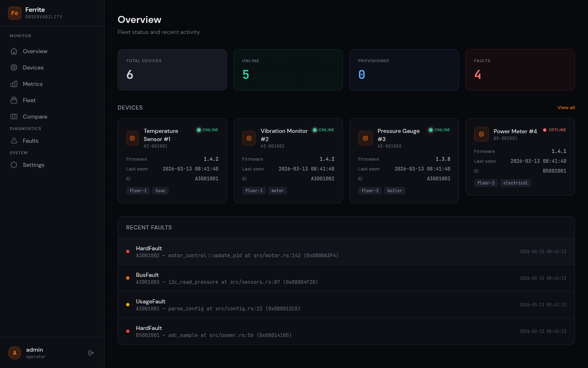Click the boiler tag on Pressure Gauge #3
This screenshot has width=588, height=368.
click(395, 191)
